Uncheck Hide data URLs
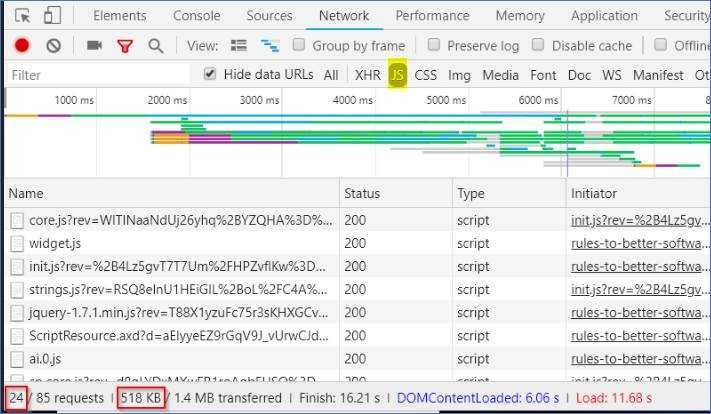Screen dimensions: 711x414 point(210,74)
